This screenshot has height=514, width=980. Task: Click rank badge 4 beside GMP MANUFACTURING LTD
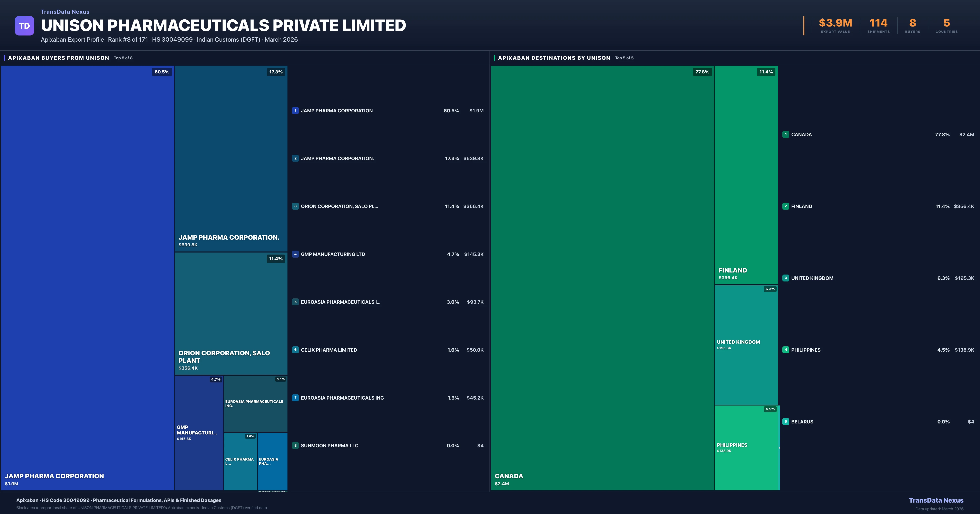point(295,254)
